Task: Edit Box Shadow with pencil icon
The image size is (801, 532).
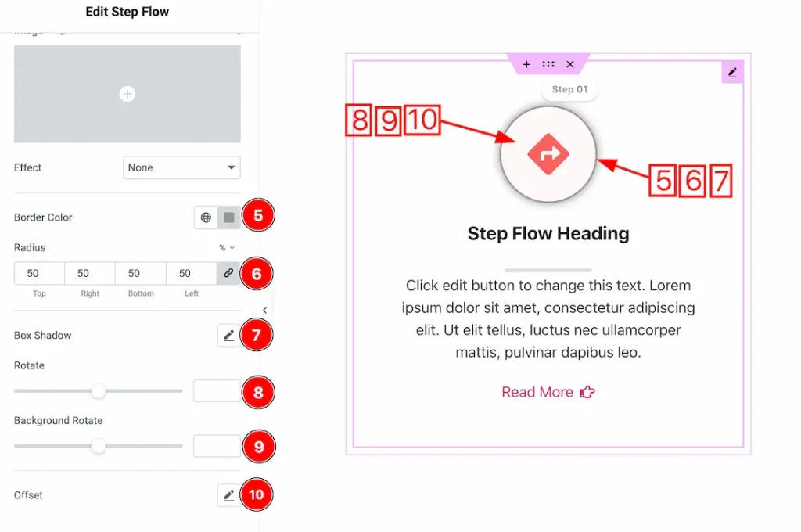Action: (x=228, y=336)
